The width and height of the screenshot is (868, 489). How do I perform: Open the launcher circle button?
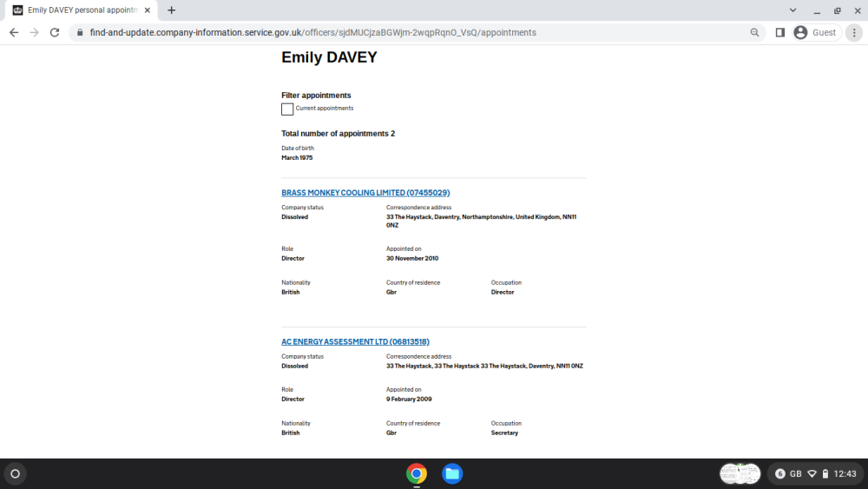point(16,474)
